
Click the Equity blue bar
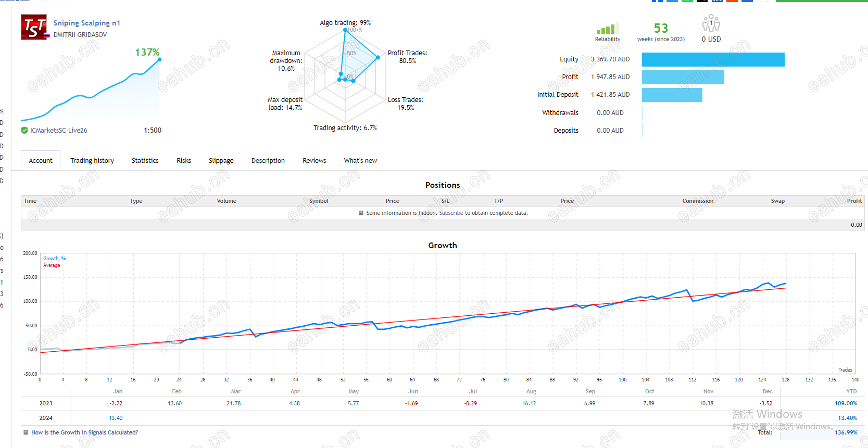(x=713, y=59)
